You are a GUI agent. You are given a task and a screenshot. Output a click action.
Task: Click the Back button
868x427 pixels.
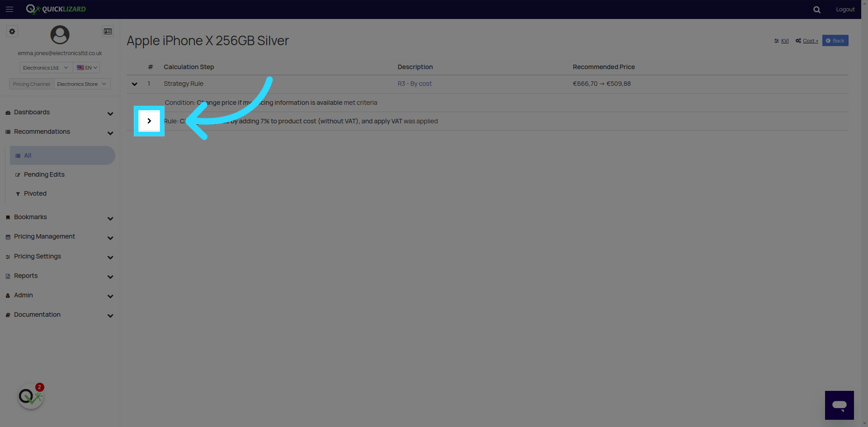[835, 41]
